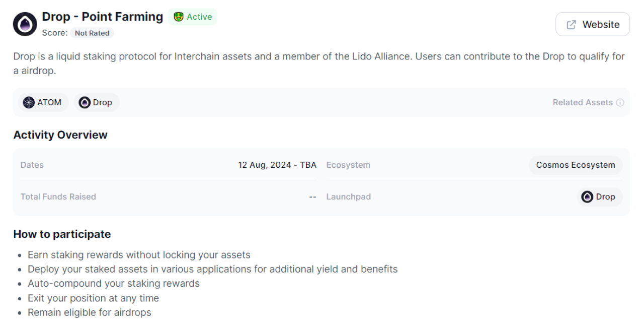Click the Total Funds Raised label

[58, 197]
